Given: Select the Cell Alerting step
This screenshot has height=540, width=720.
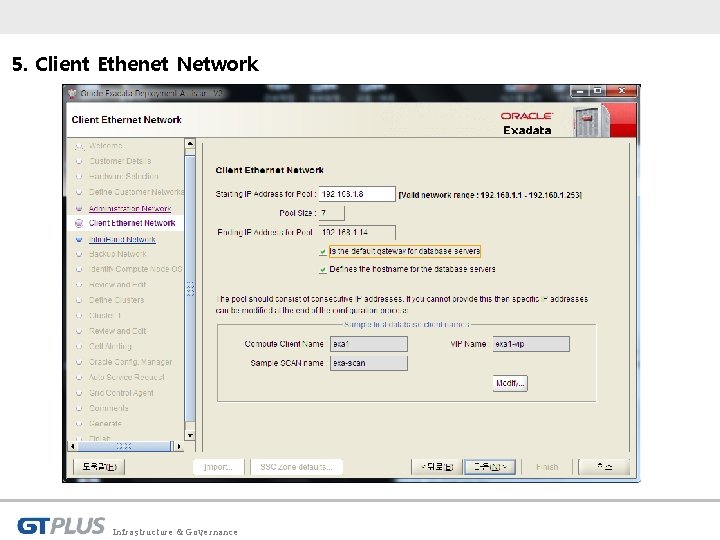Looking at the screenshot, I should (x=110, y=346).
